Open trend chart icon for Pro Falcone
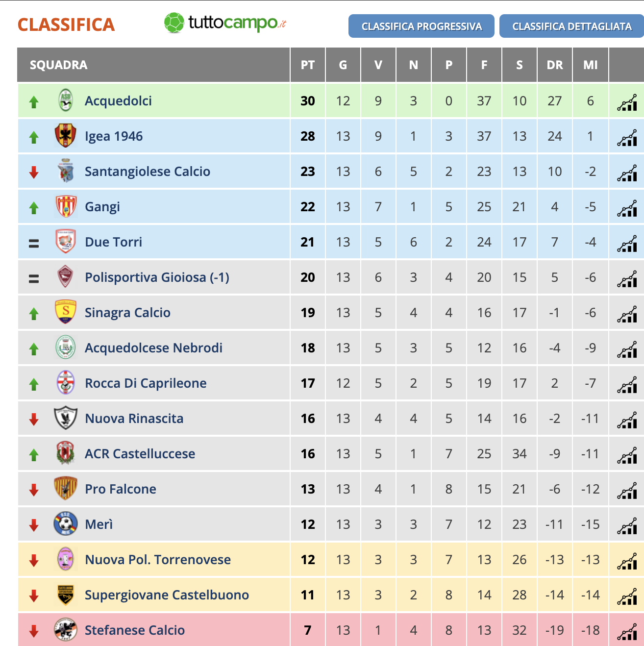This screenshot has width=644, height=646. (x=627, y=491)
